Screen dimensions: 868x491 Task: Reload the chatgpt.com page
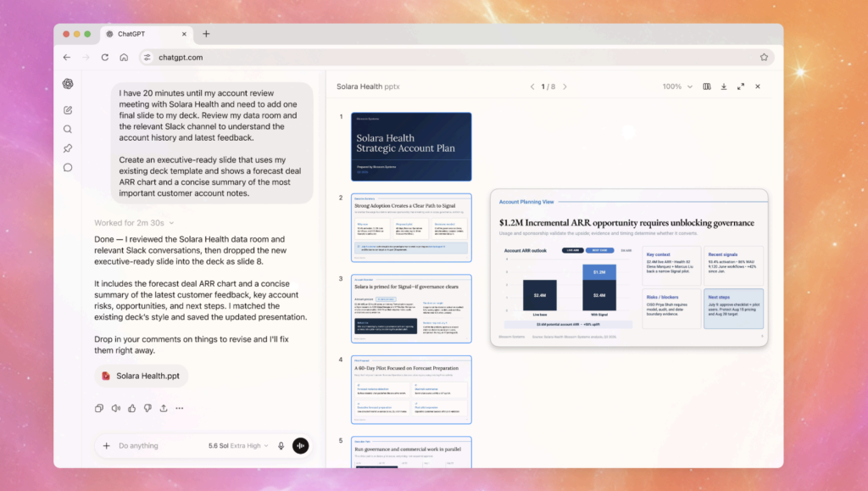click(104, 57)
